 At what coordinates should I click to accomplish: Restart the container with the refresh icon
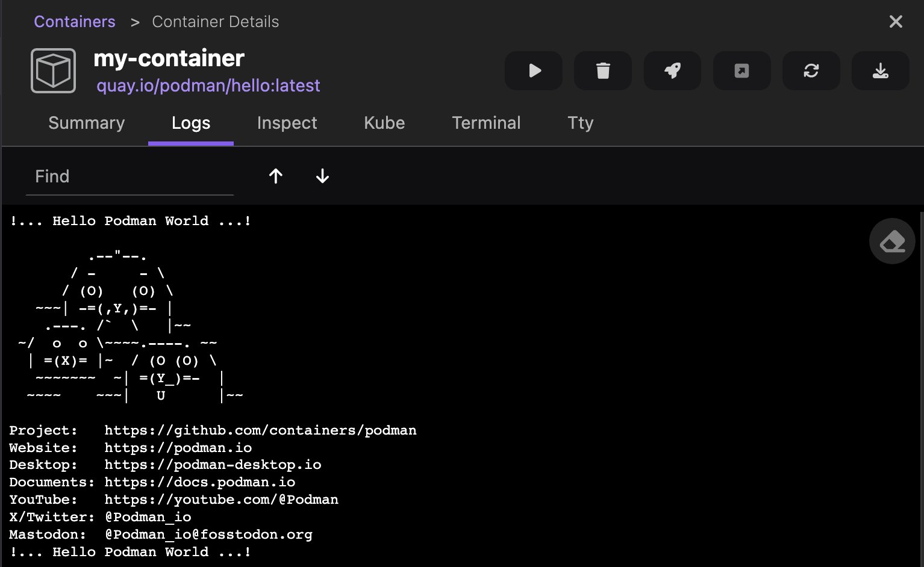click(x=811, y=71)
